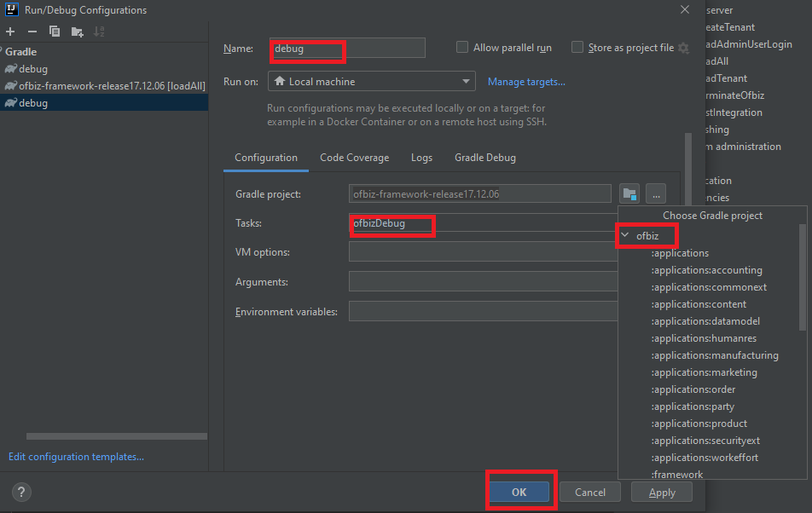
Task: Add a new run configuration
Action: coord(10,32)
